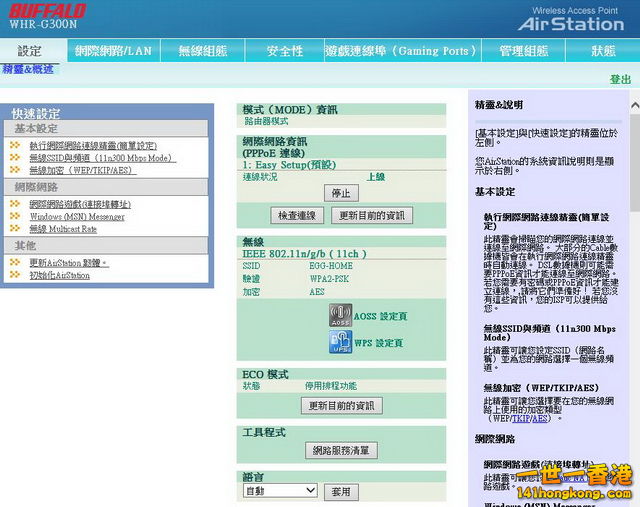
Task: Select the 安全性 tab
Action: tap(284, 51)
